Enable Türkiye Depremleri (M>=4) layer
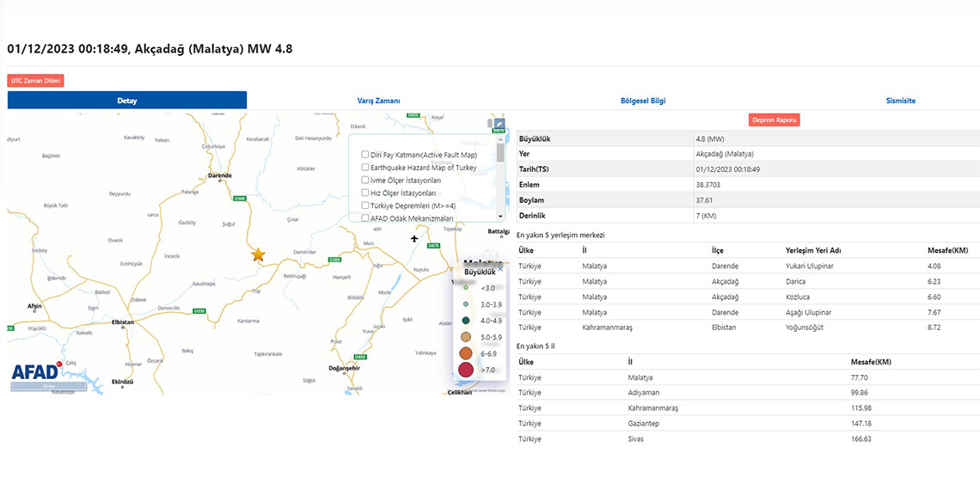Screen dimensions: 980x490 [x=365, y=205]
